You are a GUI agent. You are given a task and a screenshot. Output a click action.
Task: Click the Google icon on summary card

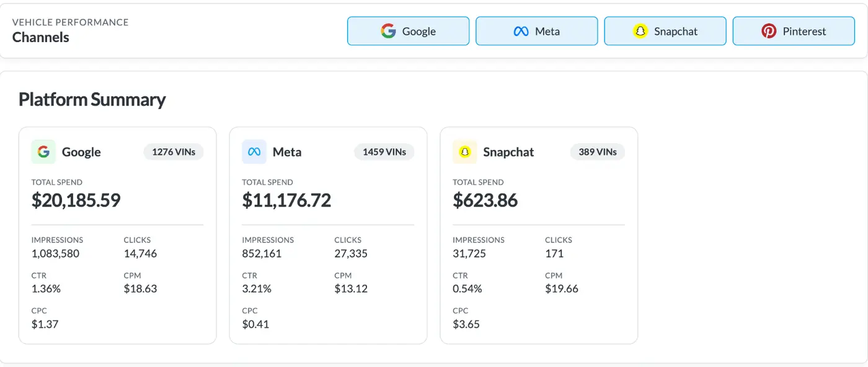coord(43,152)
